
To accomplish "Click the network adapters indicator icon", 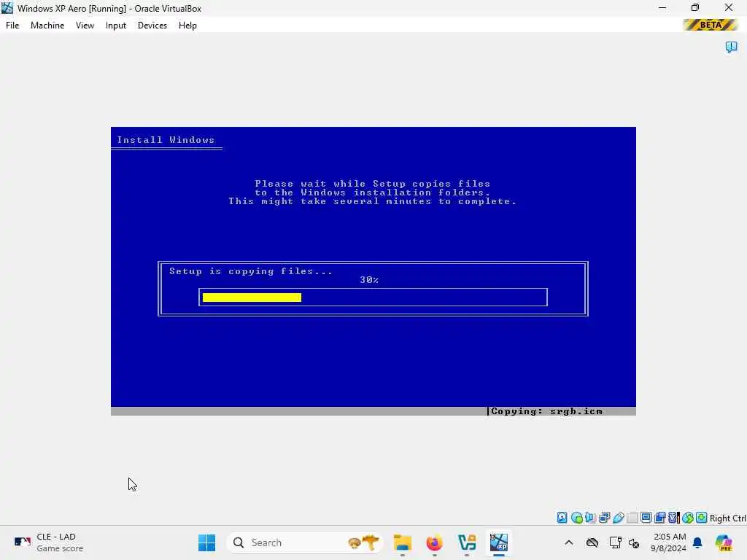I will click(604, 518).
